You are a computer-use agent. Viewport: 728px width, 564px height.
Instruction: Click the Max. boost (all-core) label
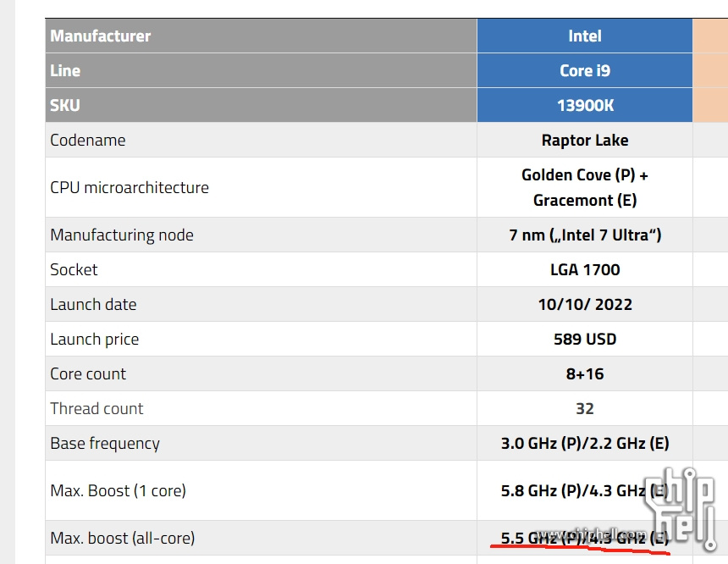coord(123,539)
